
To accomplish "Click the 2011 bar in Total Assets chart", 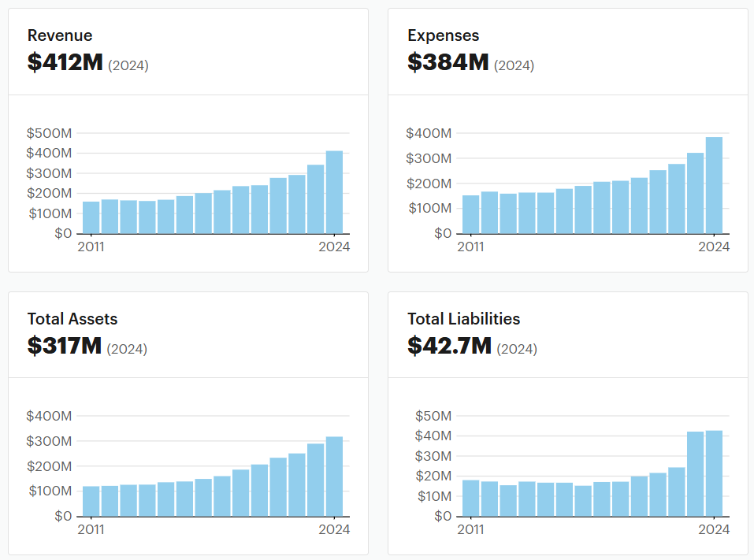I will [x=91, y=501].
